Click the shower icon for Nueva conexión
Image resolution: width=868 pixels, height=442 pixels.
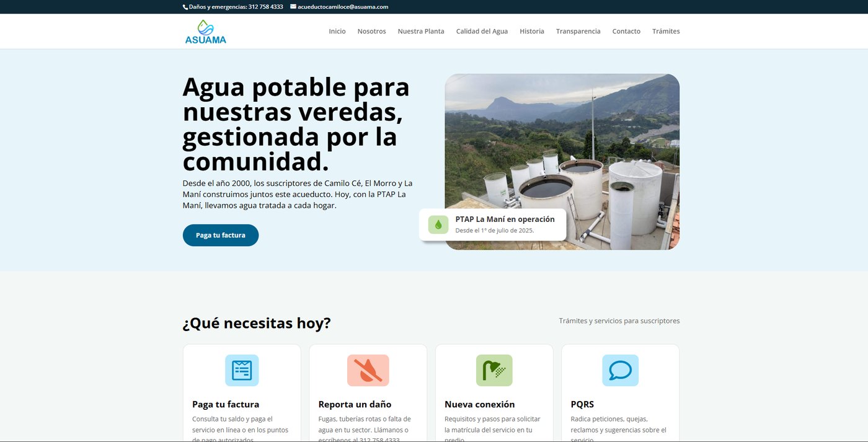pyautogui.click(x=494, y=370)
